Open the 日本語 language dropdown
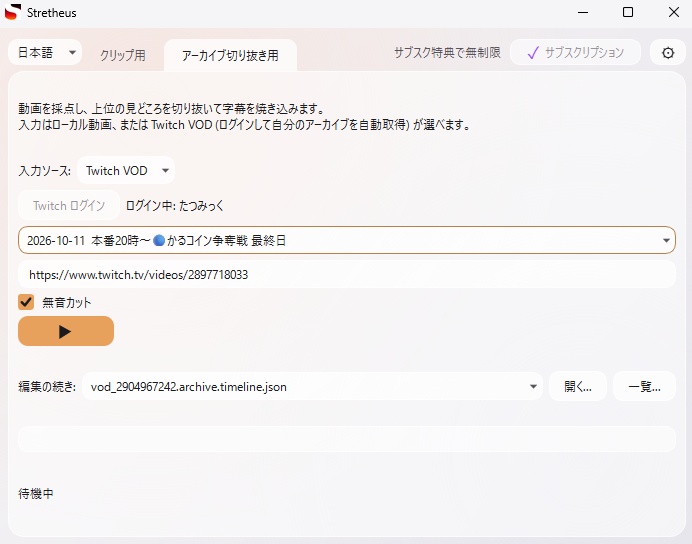The image size is (692, 544). (45, 53)
